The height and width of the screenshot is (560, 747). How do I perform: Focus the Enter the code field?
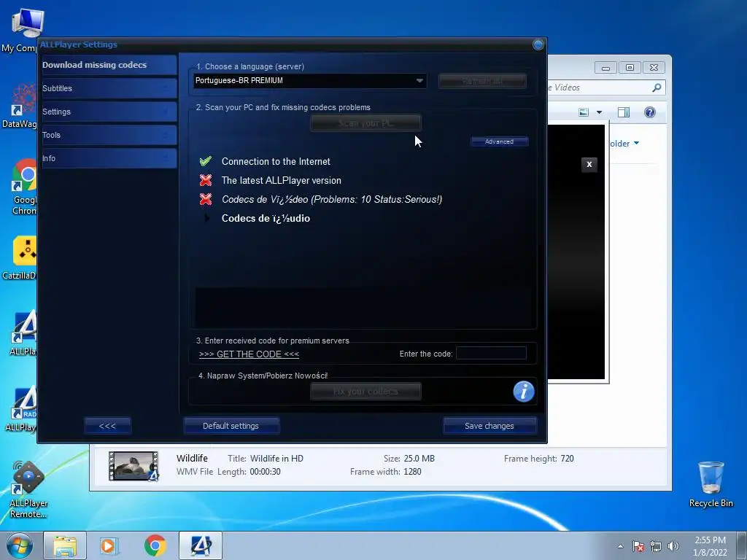[491, 353]
